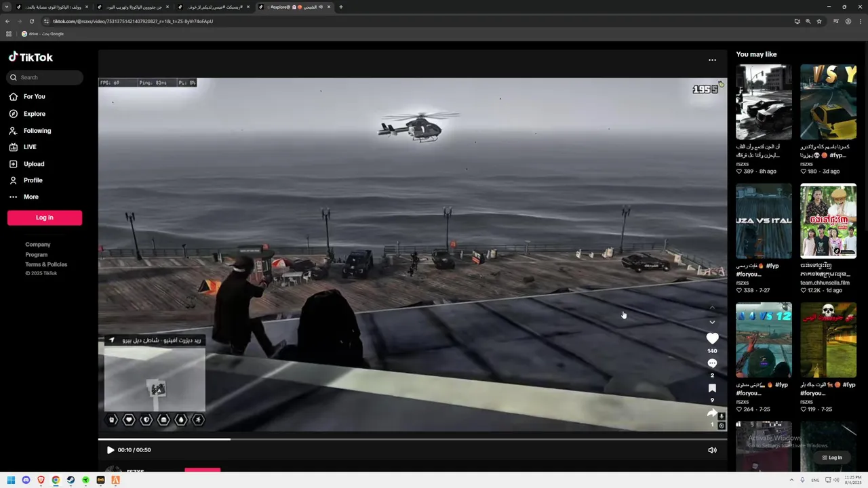Open the team.chhunsella.film video thumbnail

coord(828,221)
